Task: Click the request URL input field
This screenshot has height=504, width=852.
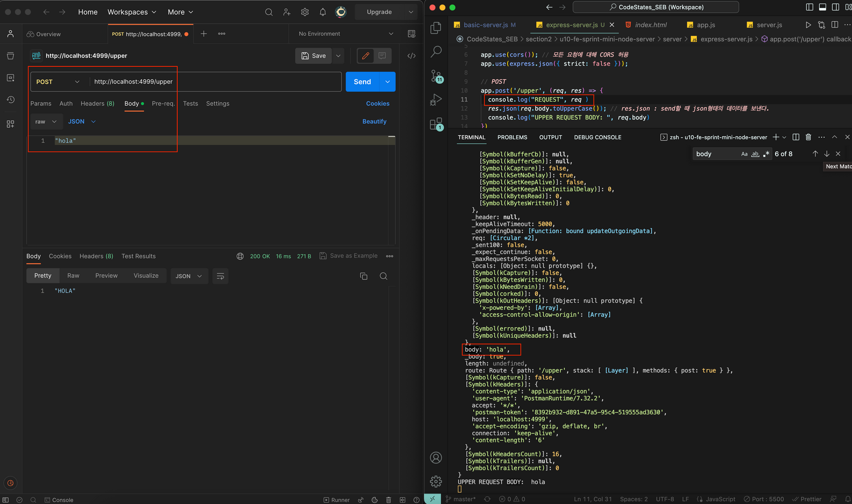Action: tap(215, 82)
